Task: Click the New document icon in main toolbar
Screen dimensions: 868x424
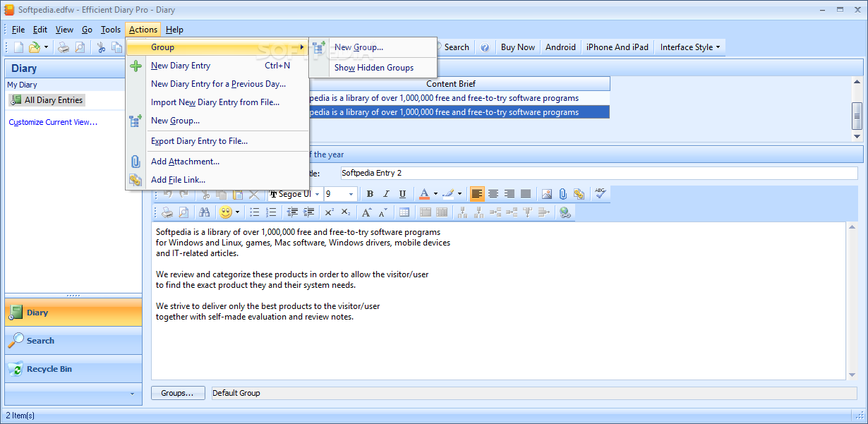Action: 18,47
